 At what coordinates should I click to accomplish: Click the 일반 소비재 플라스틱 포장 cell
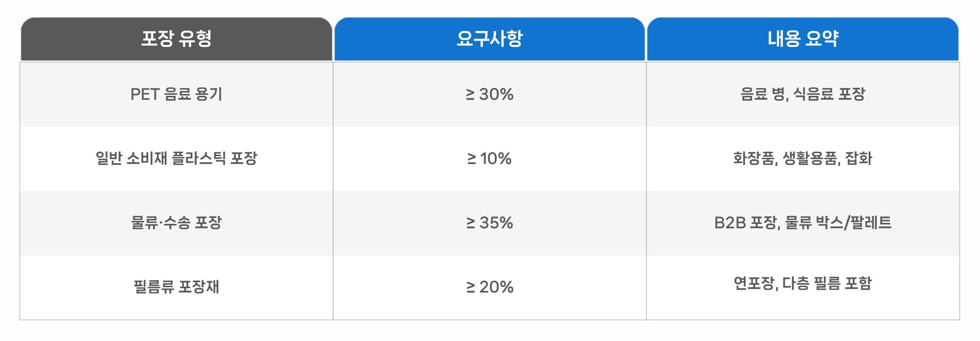(176, 158)
